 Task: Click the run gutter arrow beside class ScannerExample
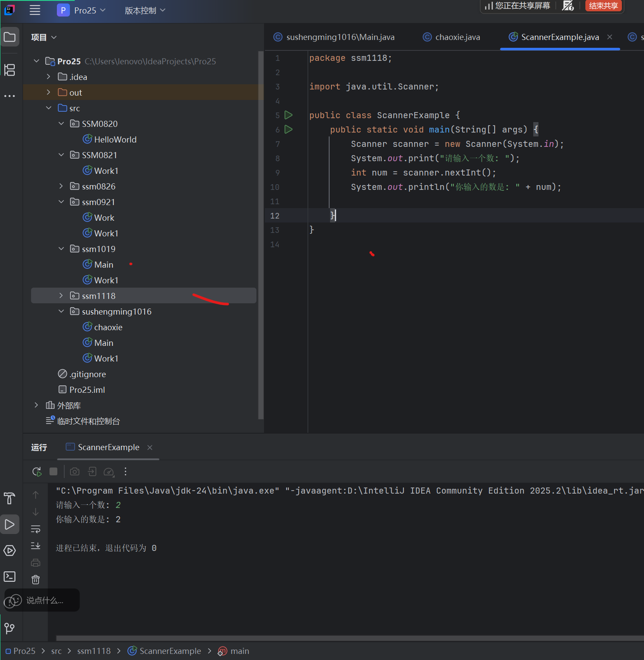[288, 115]
